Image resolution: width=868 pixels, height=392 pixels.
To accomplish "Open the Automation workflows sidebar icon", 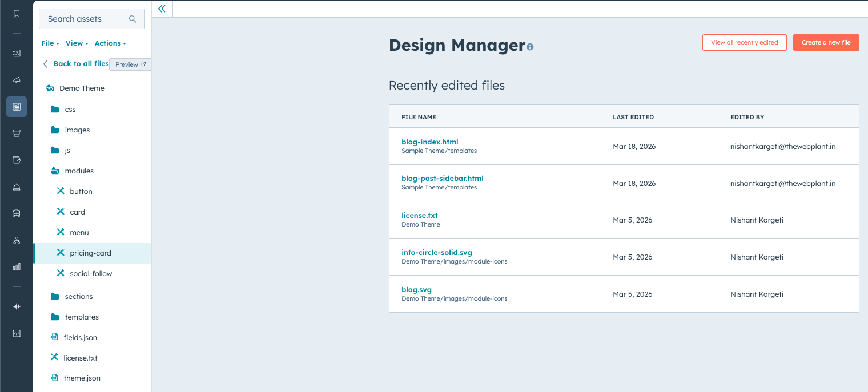I will pyautogui.click(x=17, y=240).
